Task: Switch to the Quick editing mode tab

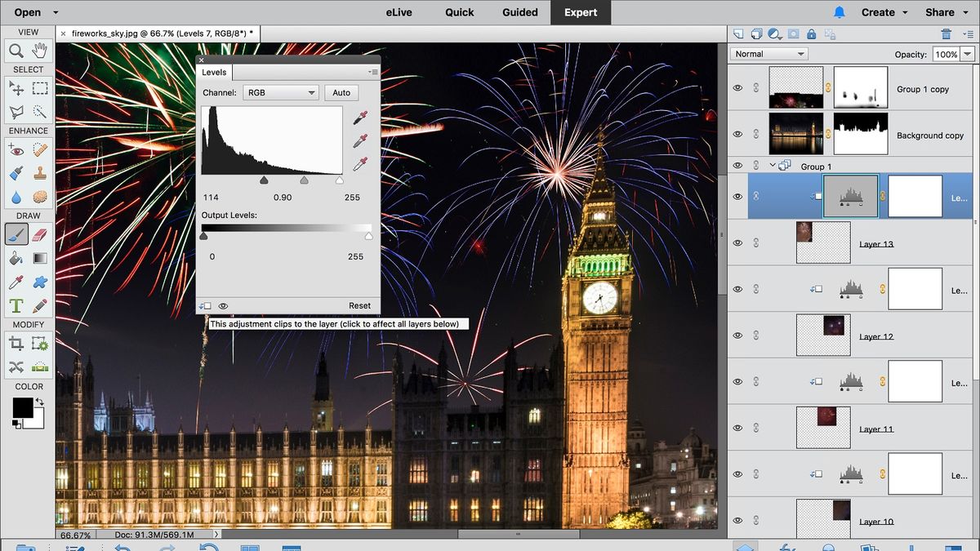Action: (459, 12)
